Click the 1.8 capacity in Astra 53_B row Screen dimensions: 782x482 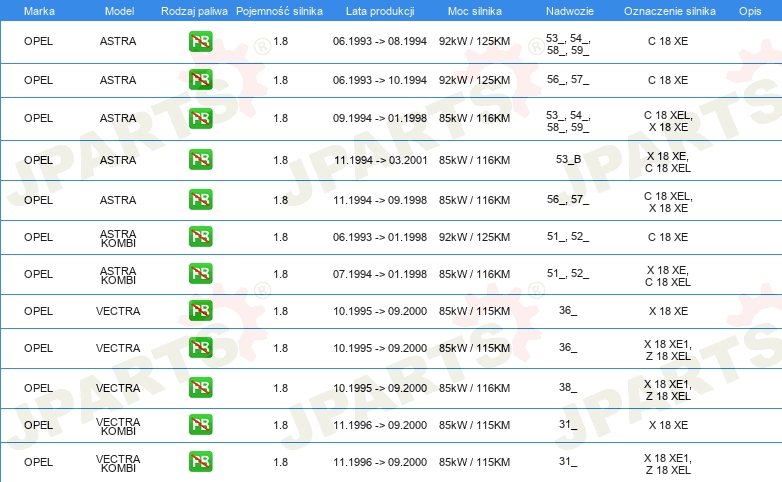click(x=280, y=160)
